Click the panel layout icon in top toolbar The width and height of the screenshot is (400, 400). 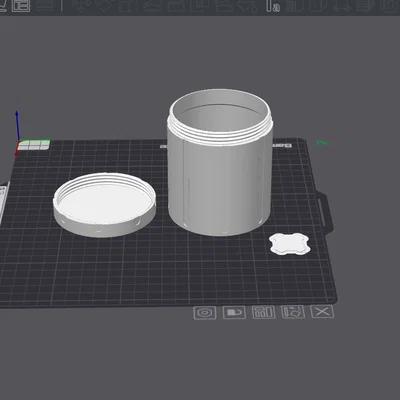tap(21, 6)
